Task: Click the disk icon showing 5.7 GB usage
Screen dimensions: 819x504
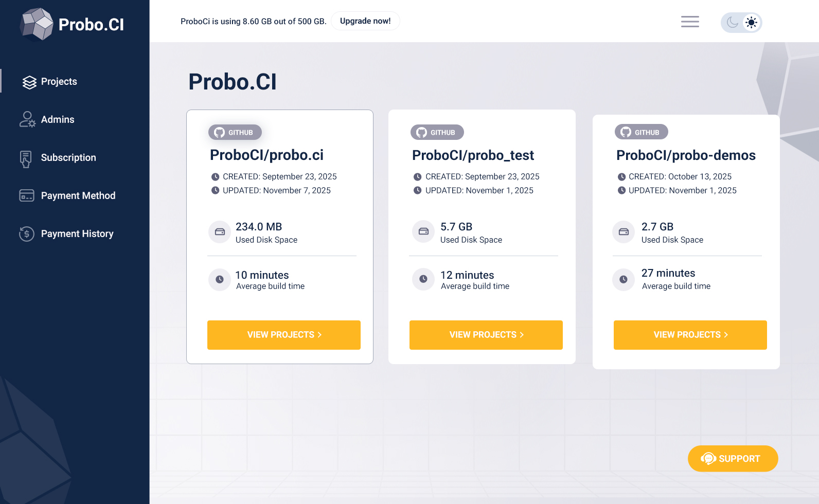Action: 423,232
